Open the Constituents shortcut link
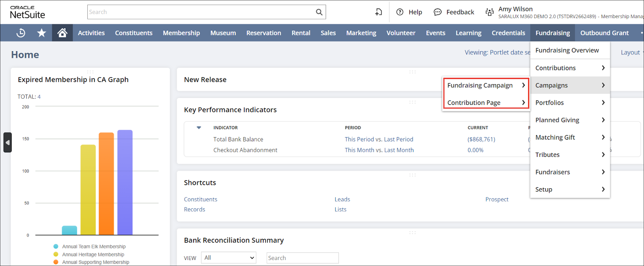The width and height of the screenshot is (644, 266). (x=200, y=199)
